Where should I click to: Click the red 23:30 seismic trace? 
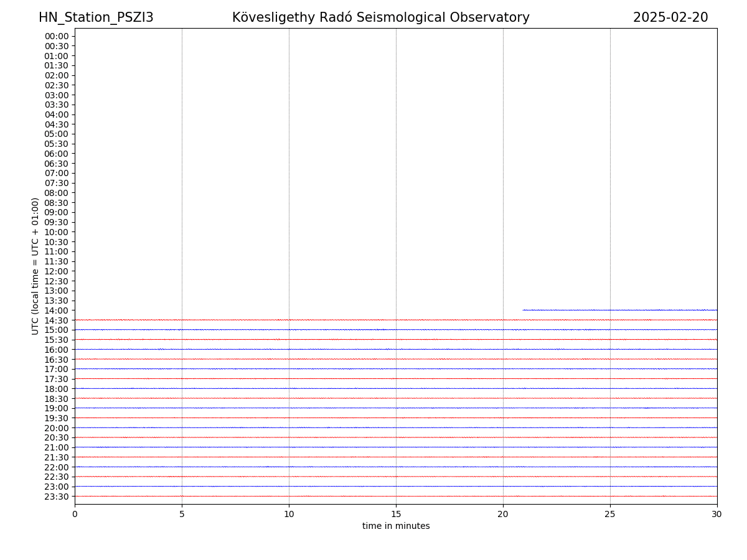tap(396, 496)
